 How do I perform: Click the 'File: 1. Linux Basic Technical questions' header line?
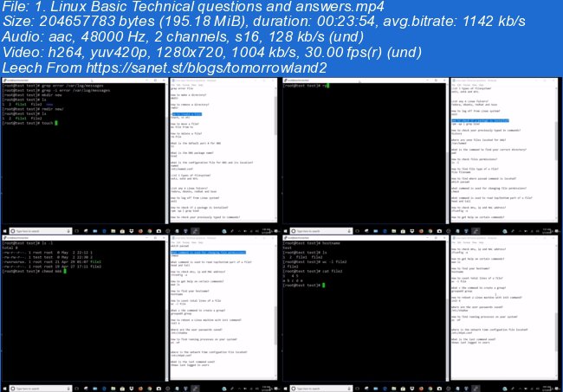click(x=193, y=6)
